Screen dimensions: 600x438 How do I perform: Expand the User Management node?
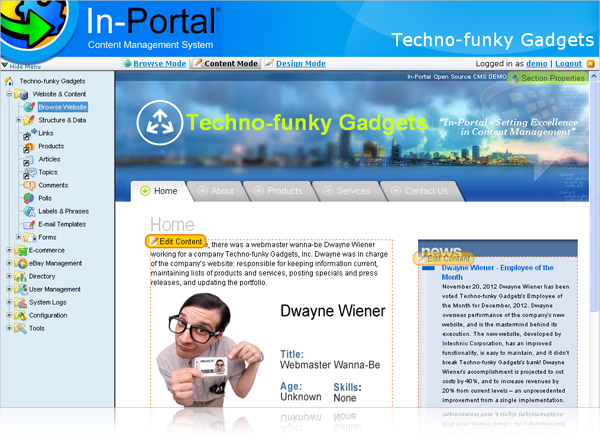(9, 289)
